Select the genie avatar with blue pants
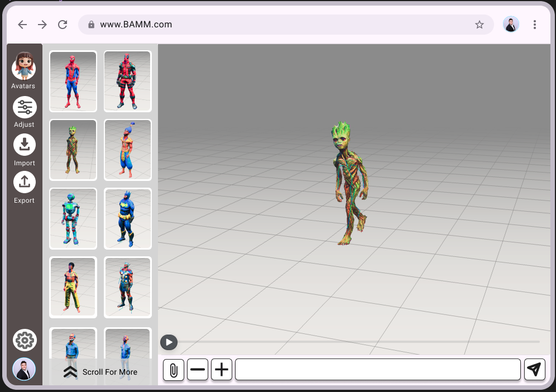 [128, 150]
